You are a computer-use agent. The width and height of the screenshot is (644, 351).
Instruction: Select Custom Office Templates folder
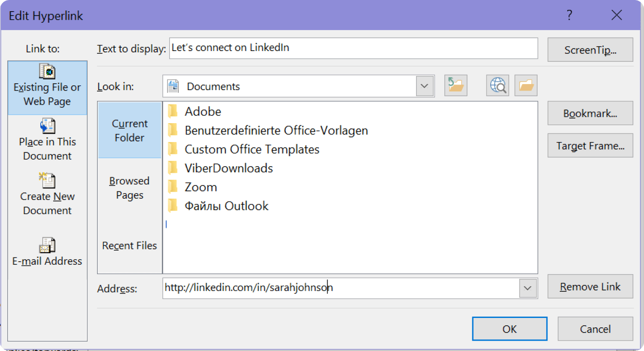tap(243, 149)
